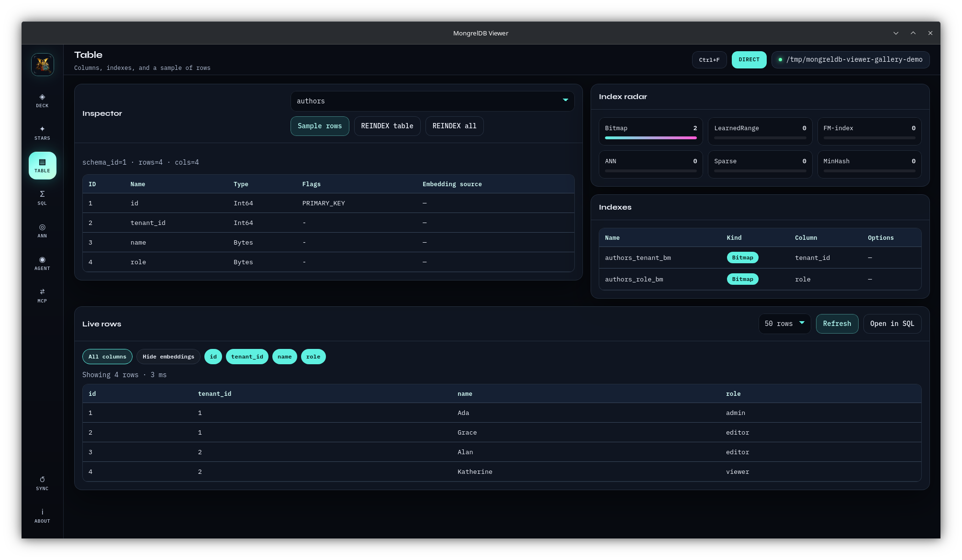Screen dimensions: 962x560
Task: Toggle the Hide embeddings chip
Action: (168, 357)
